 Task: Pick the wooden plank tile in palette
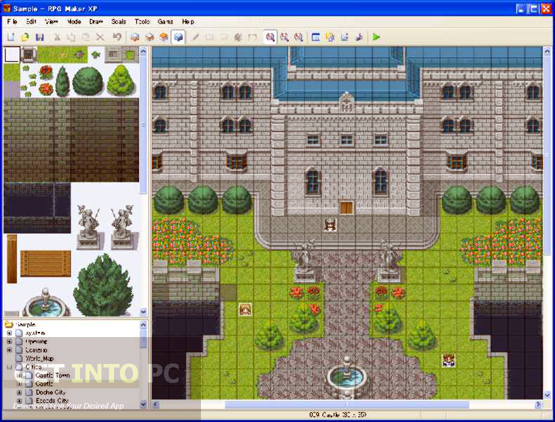46,263
